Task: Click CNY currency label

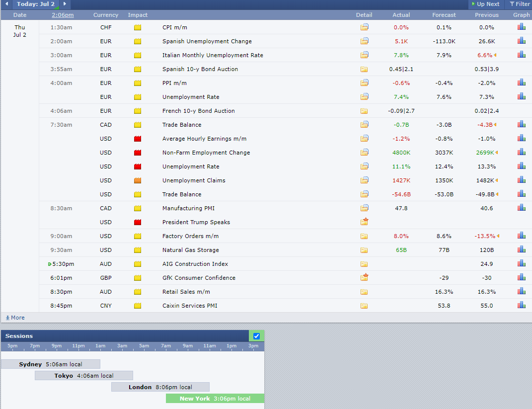Action: click(105, 306)
